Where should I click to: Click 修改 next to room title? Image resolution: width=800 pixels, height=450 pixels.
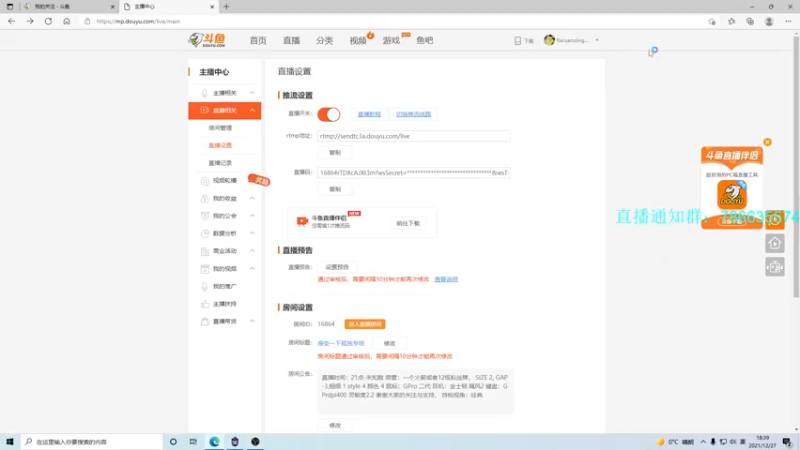[x=389, y=343]
